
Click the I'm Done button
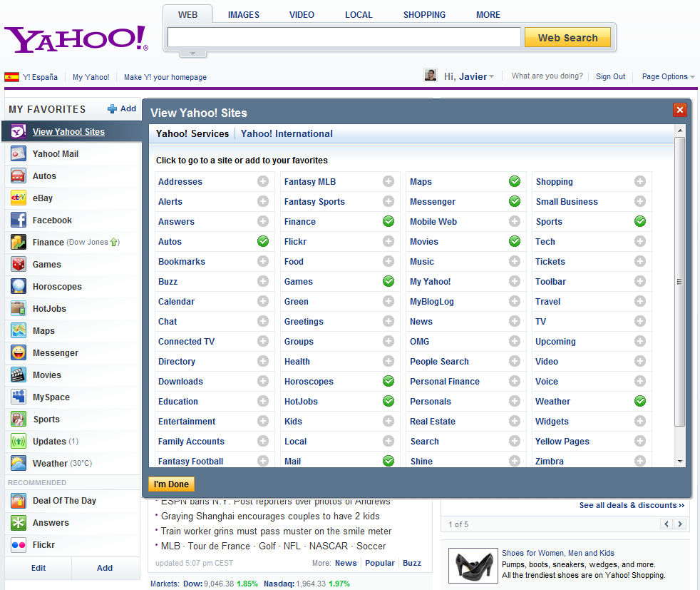click(x=171, y=484)
